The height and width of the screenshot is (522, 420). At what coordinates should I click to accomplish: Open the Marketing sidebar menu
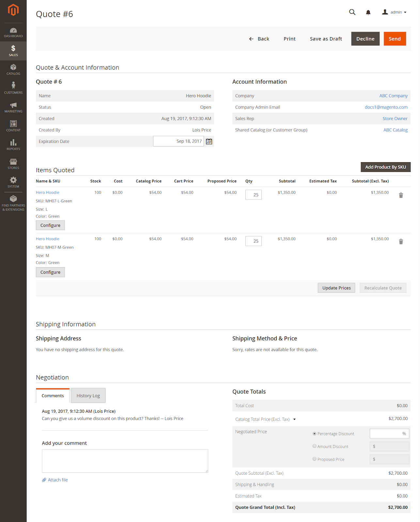(13, 107)
